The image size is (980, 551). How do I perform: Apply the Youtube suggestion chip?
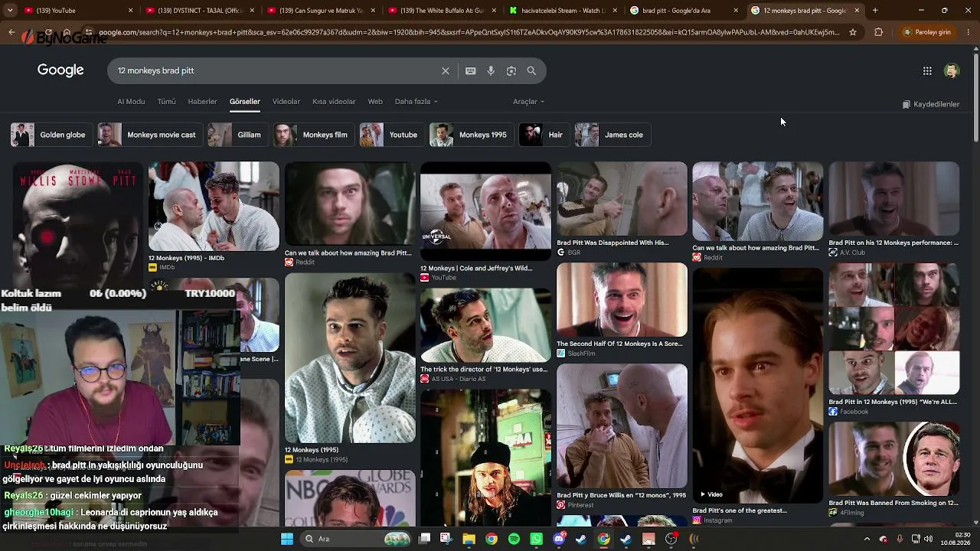click(392, 135)
